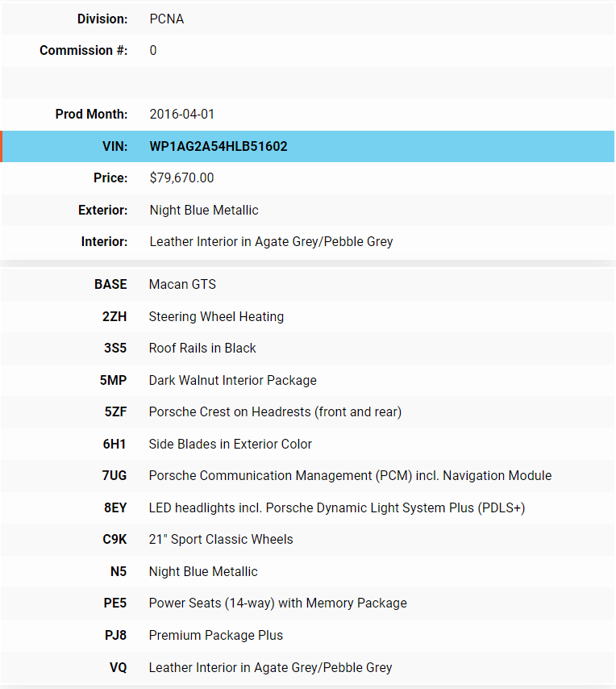Click the highlighted VIN number WP1AG2A54HLB51602
The height and width of the screenshot is (689, 616).
(219, 147)
